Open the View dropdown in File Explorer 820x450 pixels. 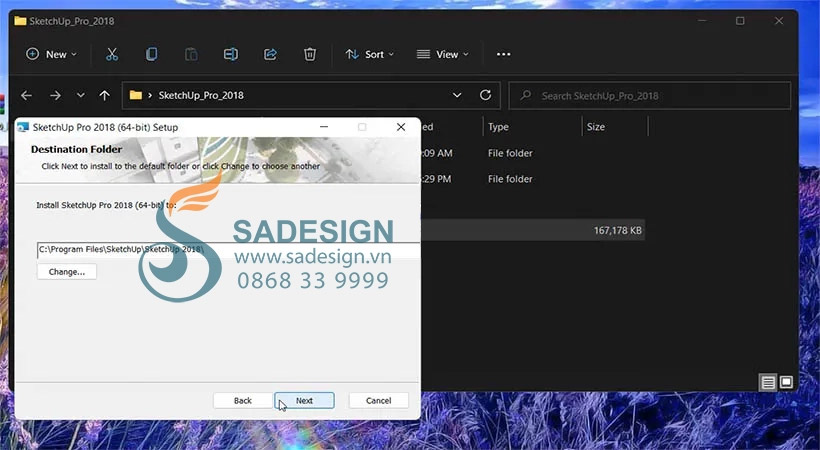pyautogui.click(x=442, y=54)
